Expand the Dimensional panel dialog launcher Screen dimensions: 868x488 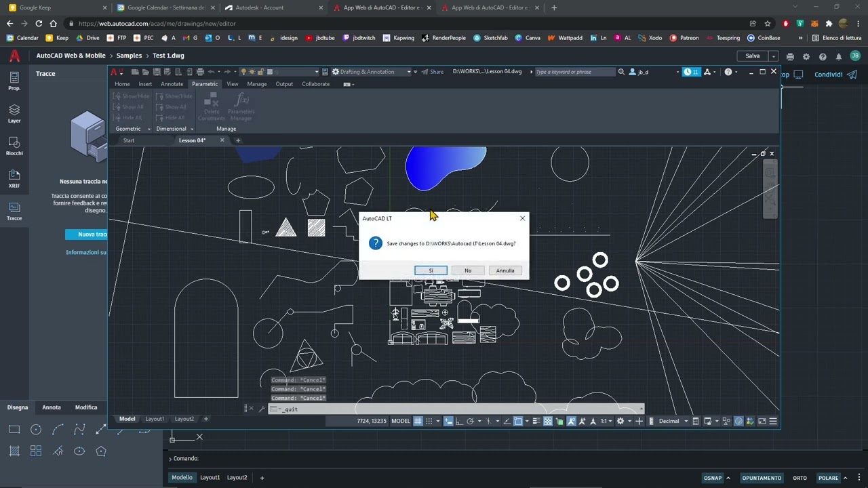tap(192, 129)
